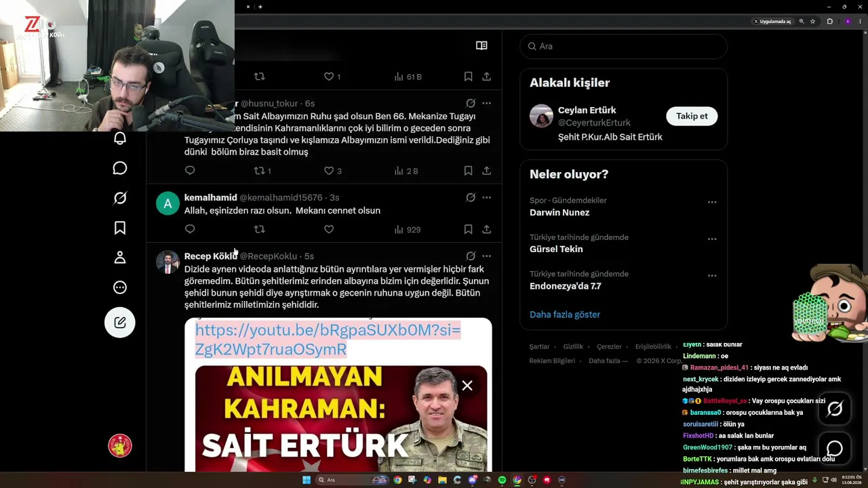Viewport: 868px width, 488px height.
Task: Like the top post with 1 like
Action: (x=329, y=77)
